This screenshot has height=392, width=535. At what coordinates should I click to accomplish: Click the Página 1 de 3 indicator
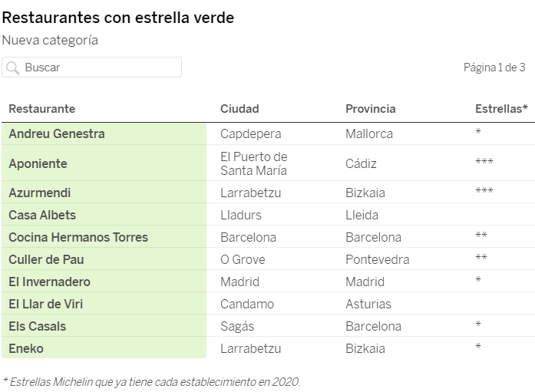coord(494,68)
